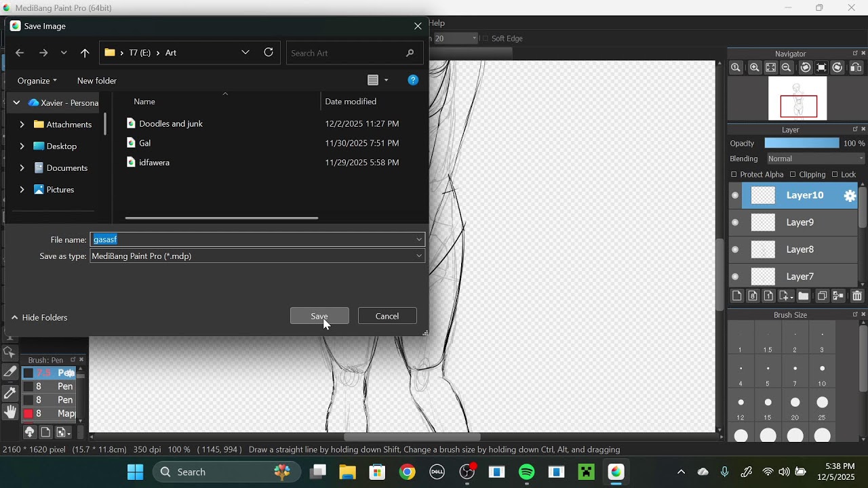Image resolution: width=868 pixels, height=488 pixels.
Task: Open the dialog help icon
Action: click(x=413, y=80)
